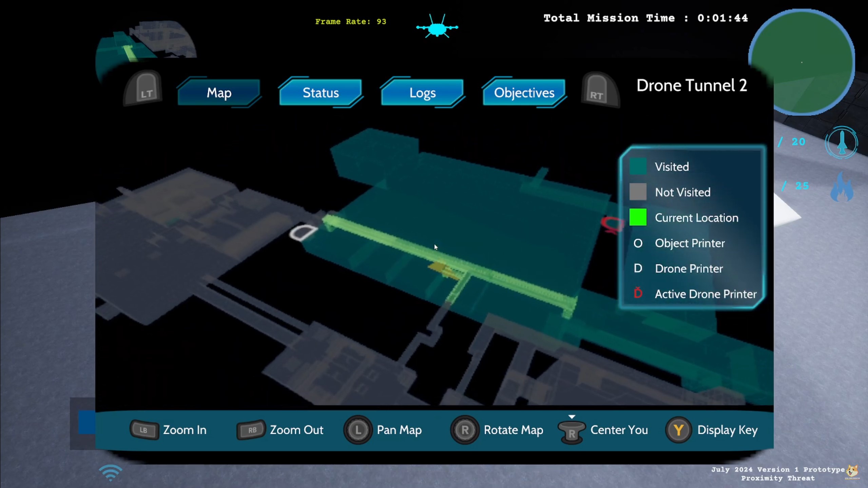Click the RT trigger icon
868x488 pixels.
[600, 90]
